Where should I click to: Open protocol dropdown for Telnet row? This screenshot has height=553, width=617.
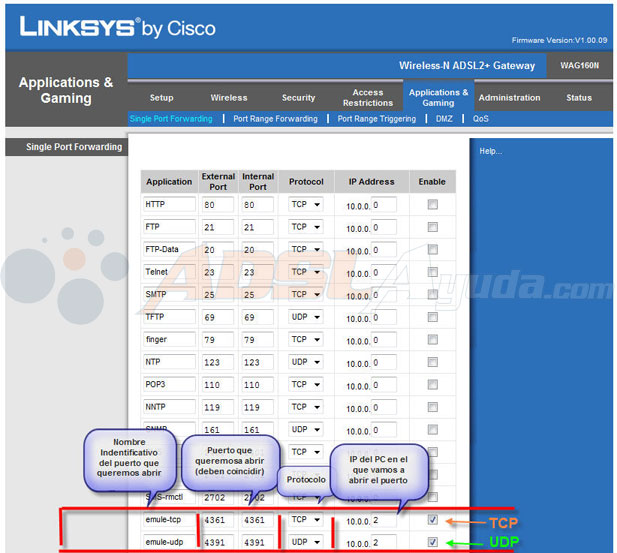pyautogui.click(x=305, y=272)
